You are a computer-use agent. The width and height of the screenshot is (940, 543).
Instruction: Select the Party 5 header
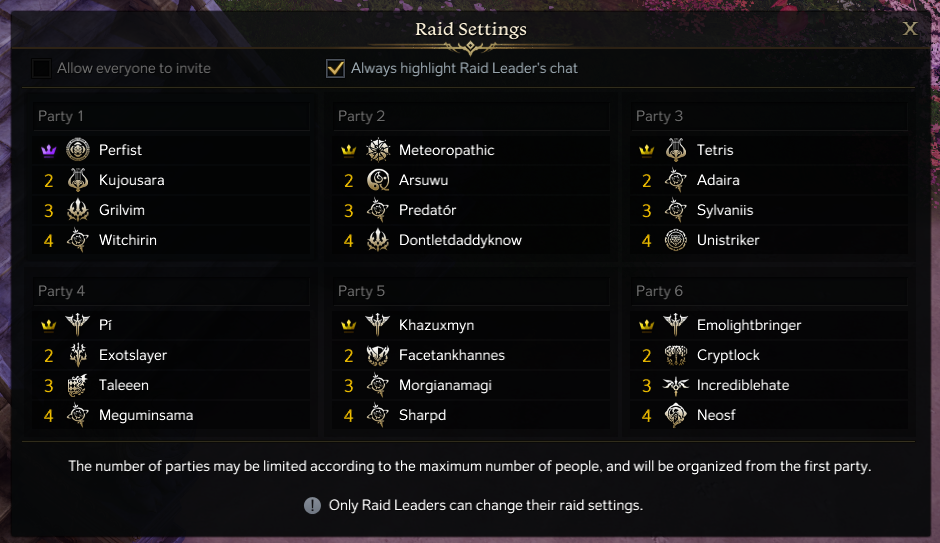tap(361, 291)
